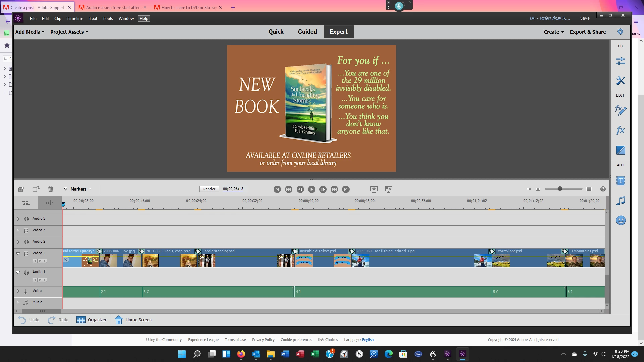
Task: Click Export & Share
Action: (588, 32)
